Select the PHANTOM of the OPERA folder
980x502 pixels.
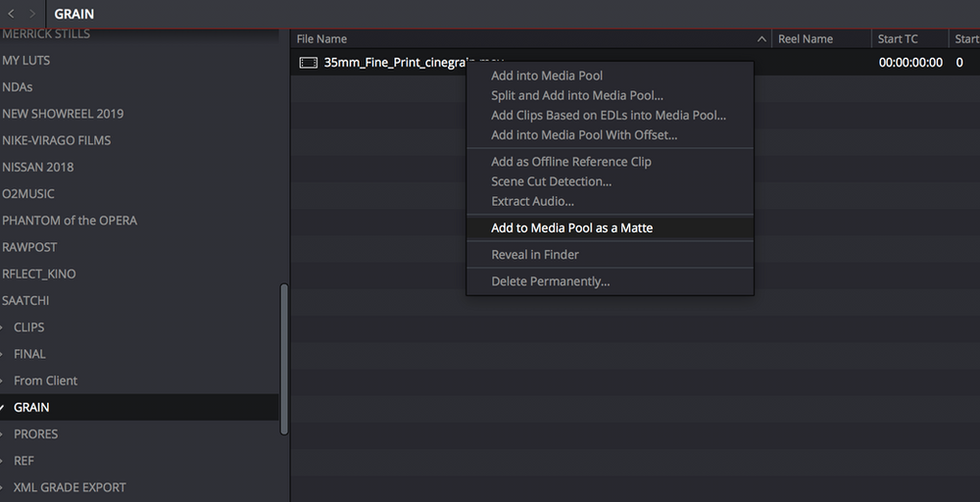[x=70, y=221]
